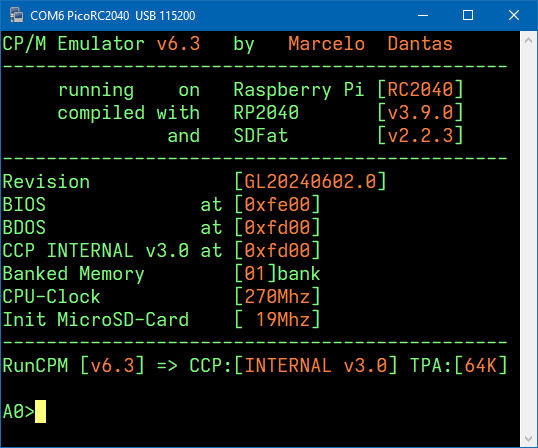Click the A0> prompt text
The width and height of the screenshot is (538, 448).
(x=19, y=411)
